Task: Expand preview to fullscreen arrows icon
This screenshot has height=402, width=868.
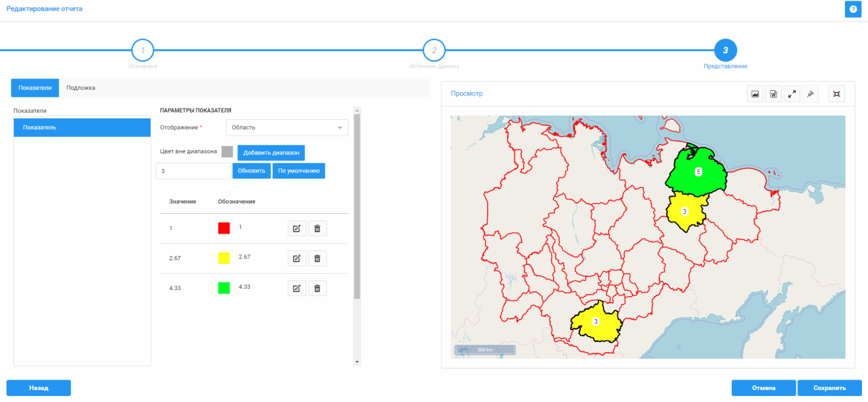Action: pos(792,94)
